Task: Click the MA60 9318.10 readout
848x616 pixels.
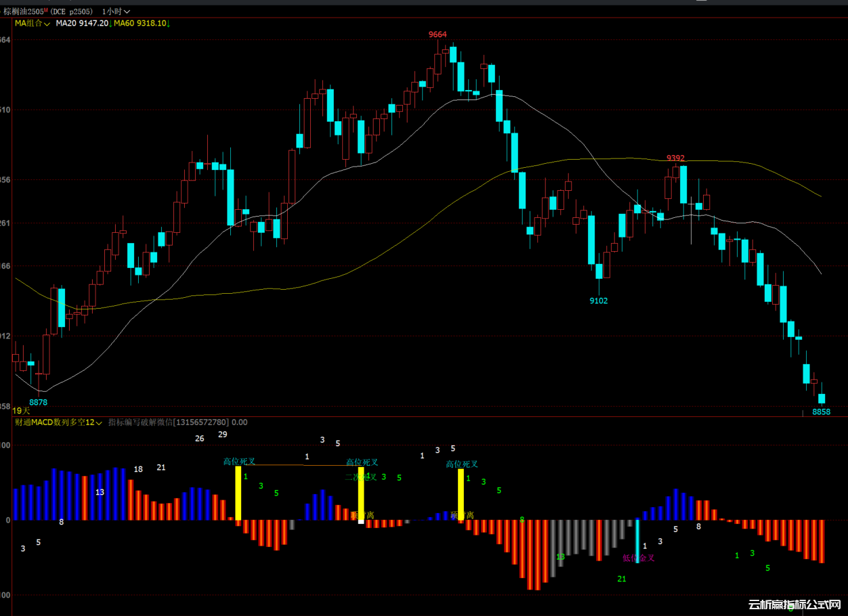Action: pos(140,23)
